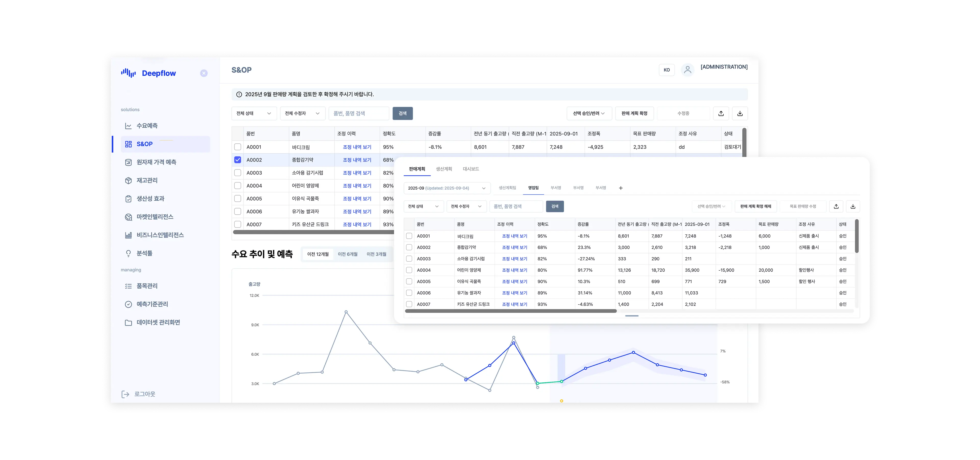This screenshot has width=980, height=460.
Task: Open the 전체 상태 dropdown in main toolbar
Action: 254,113
